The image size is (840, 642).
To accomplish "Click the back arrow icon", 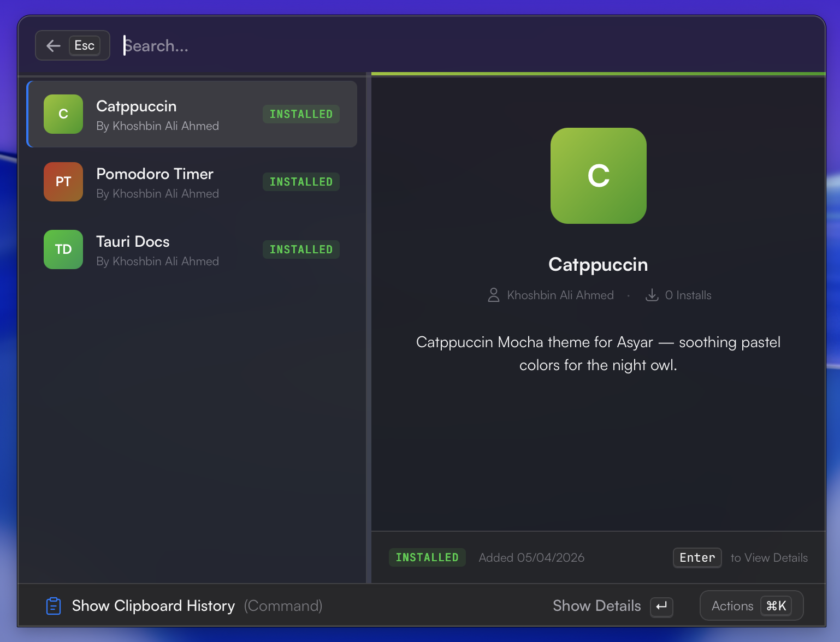I will coord(54,46).
